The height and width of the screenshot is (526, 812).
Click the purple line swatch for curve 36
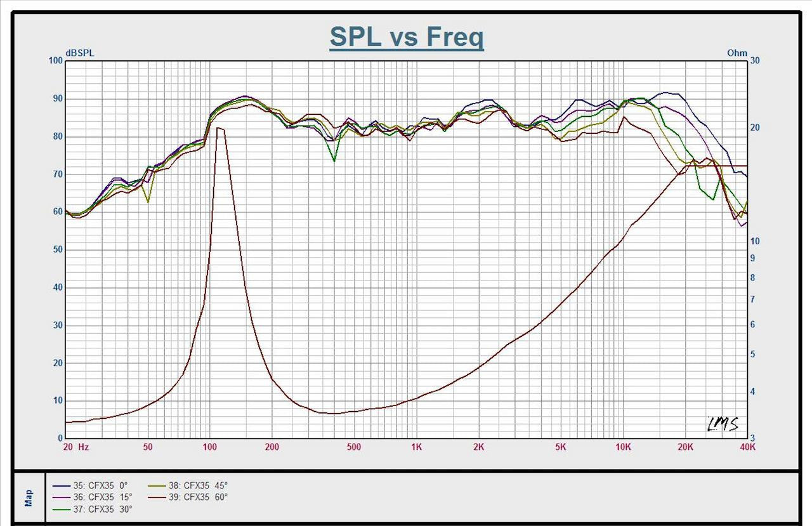[61, 497]
